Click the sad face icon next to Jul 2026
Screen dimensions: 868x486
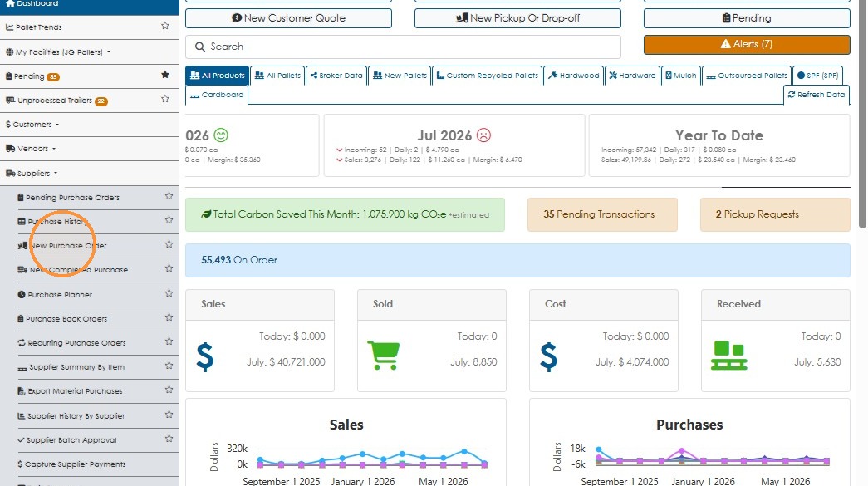pyautogui.click(x=483, y=135)
